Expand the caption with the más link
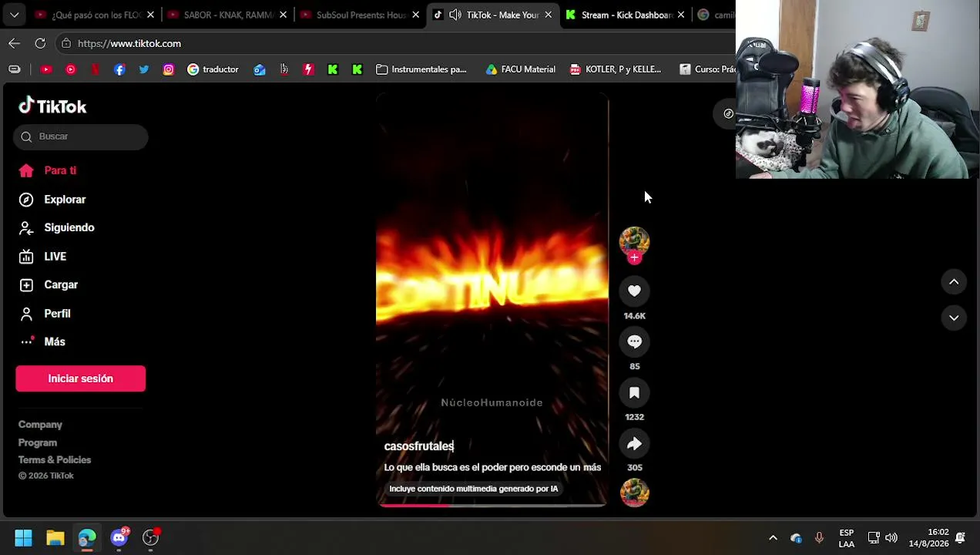This screenshot has height=555, width=980. [x=592, y=467]
